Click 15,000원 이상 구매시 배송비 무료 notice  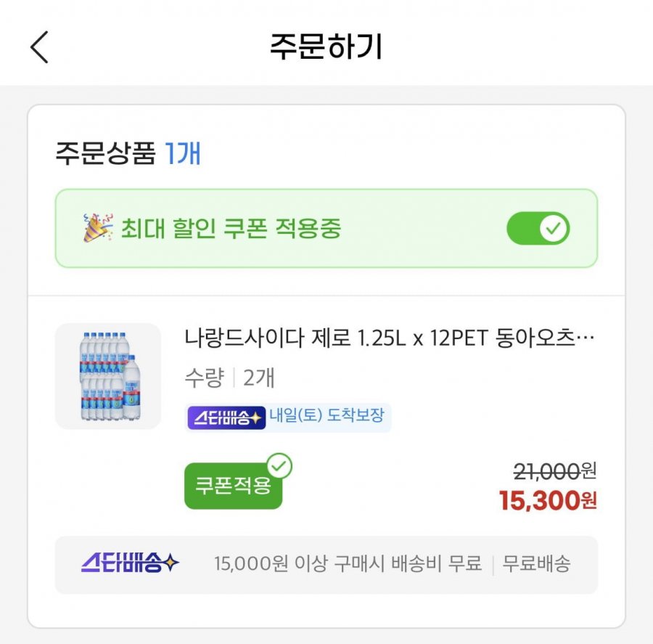[348, 564]
